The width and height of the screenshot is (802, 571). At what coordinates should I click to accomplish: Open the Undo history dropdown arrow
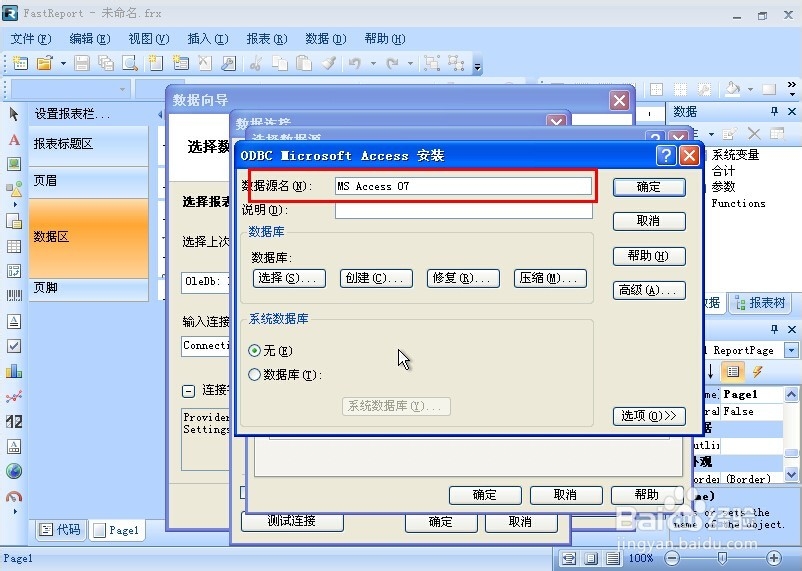[x=373, y=63]
